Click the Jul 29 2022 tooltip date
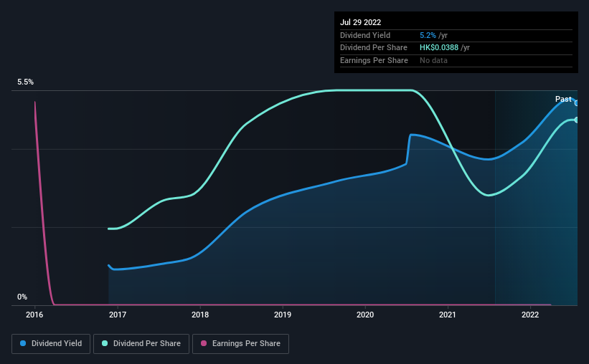This screenshot has height=364, width=589. [361, 22]
